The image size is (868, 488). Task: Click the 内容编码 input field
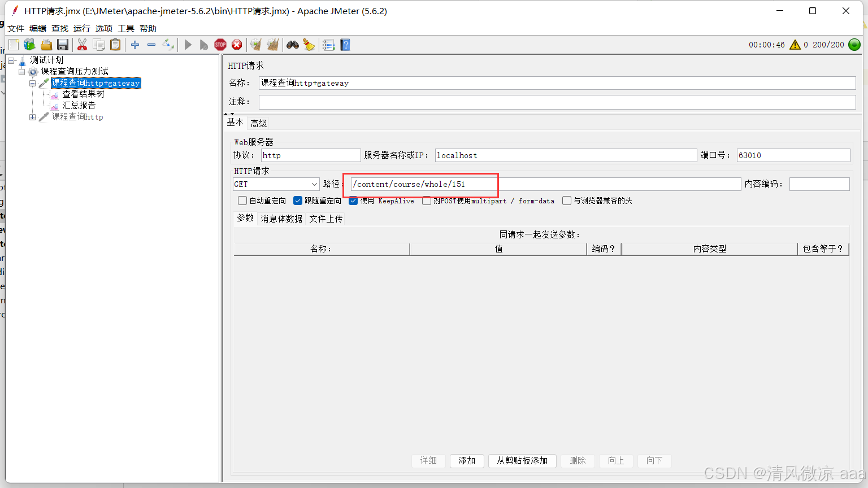click(x=819, y=184)
